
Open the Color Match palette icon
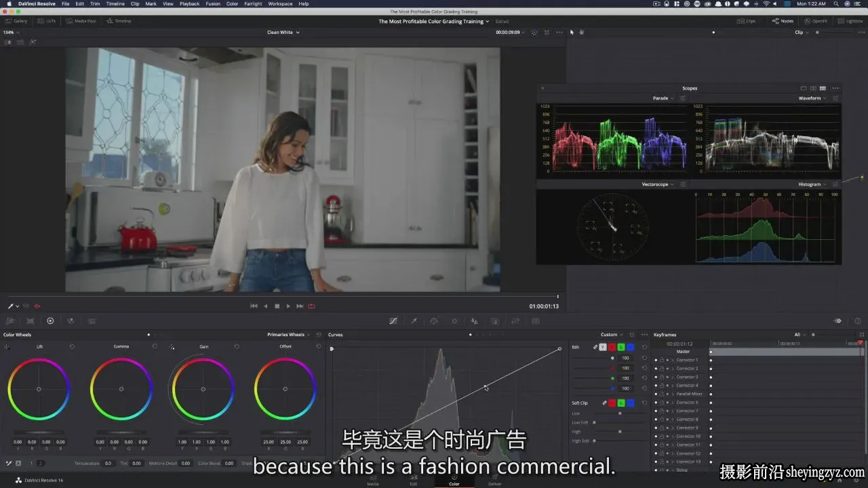[30, 321]
